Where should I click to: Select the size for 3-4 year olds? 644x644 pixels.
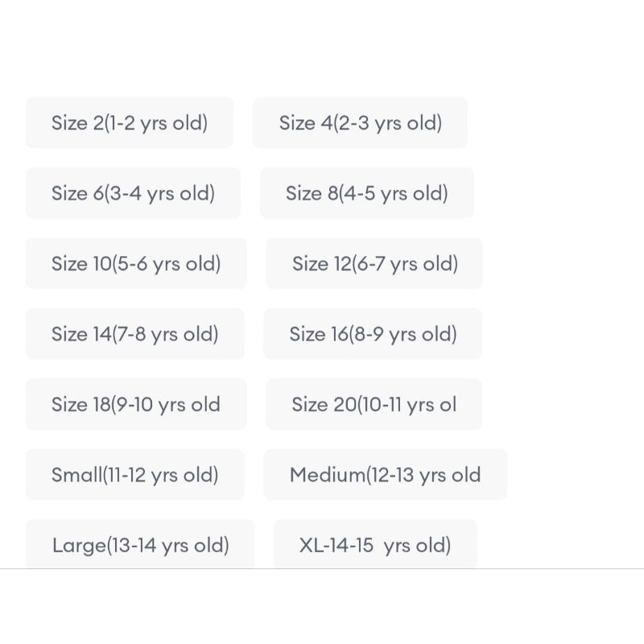click(x=133, y=193)
